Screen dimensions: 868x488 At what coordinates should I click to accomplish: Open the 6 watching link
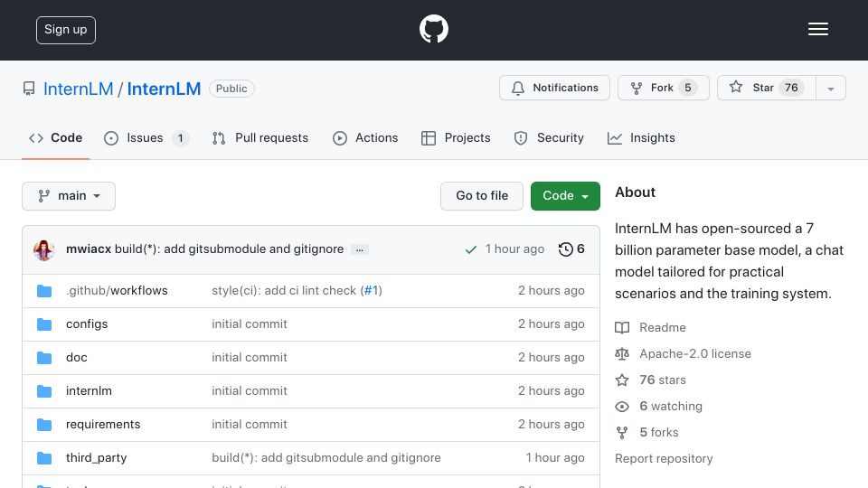[671, 406]
